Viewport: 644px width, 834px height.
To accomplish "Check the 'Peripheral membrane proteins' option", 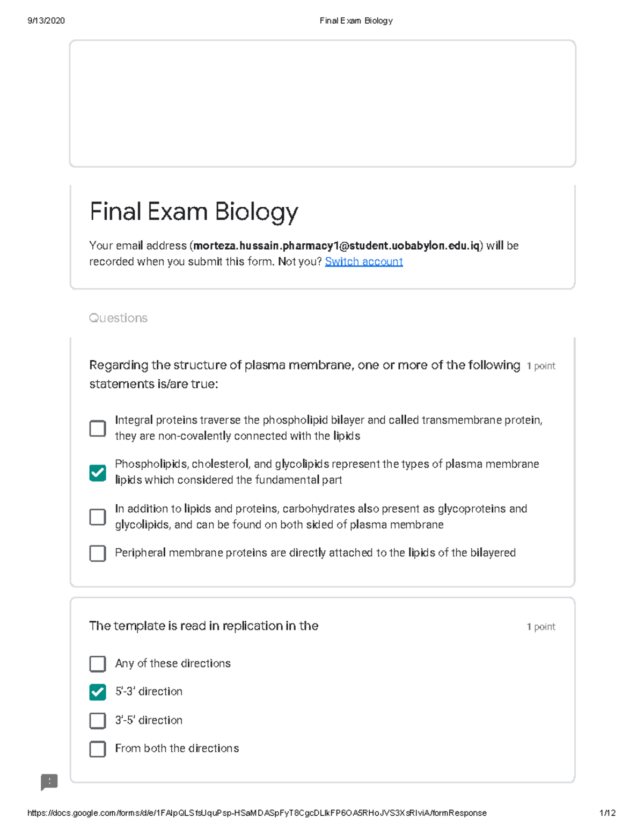I will click(97, 553).
